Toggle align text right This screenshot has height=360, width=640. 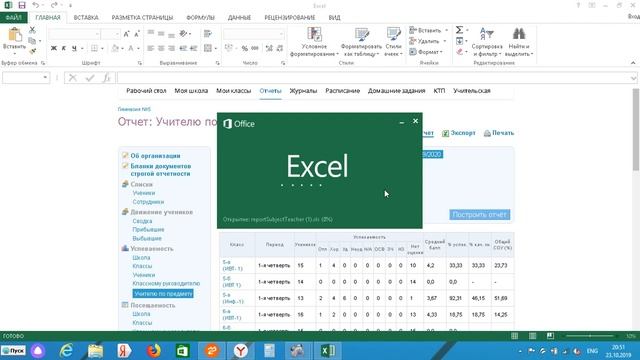click(171, 48)
